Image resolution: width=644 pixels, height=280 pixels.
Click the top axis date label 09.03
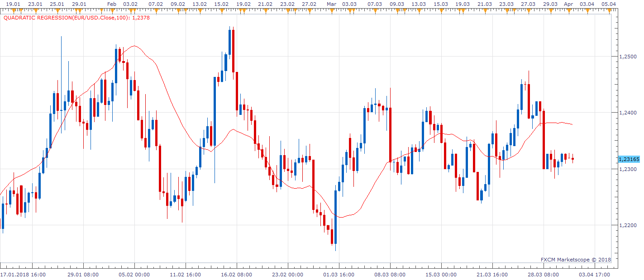pyautogui.click(x=397, y=4)
